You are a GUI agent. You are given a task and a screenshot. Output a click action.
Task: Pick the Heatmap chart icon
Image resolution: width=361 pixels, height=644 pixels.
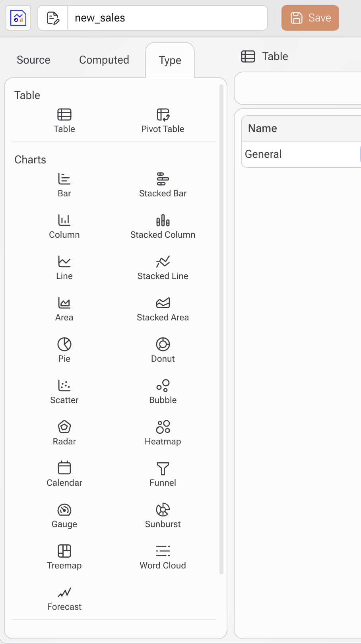click(163, 427)
